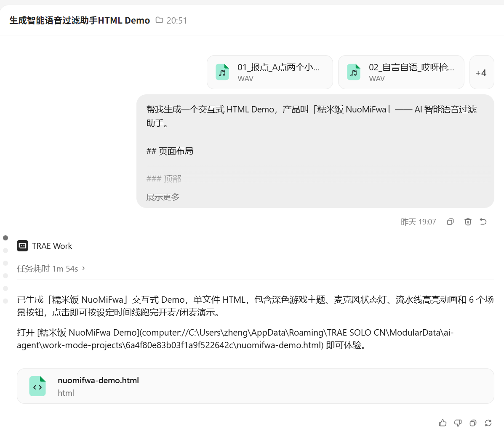Revert to the user message with undo arrow

click(483, 222)
